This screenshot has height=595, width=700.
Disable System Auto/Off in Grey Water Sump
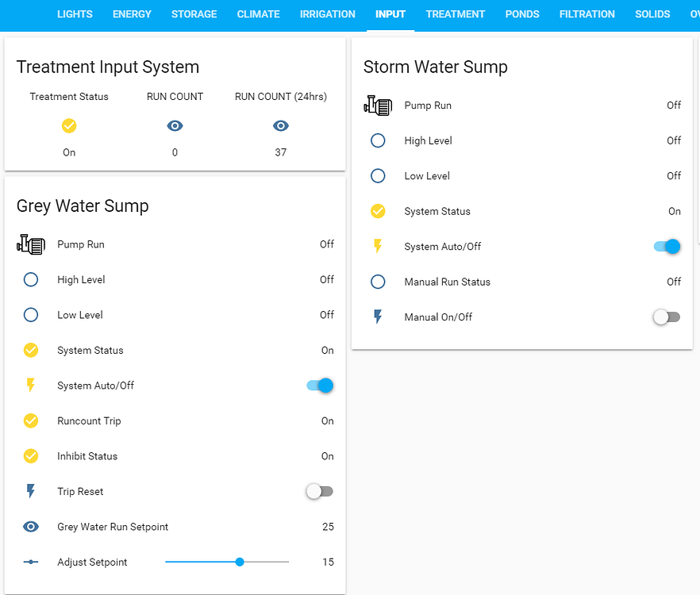tap(319, 386)
